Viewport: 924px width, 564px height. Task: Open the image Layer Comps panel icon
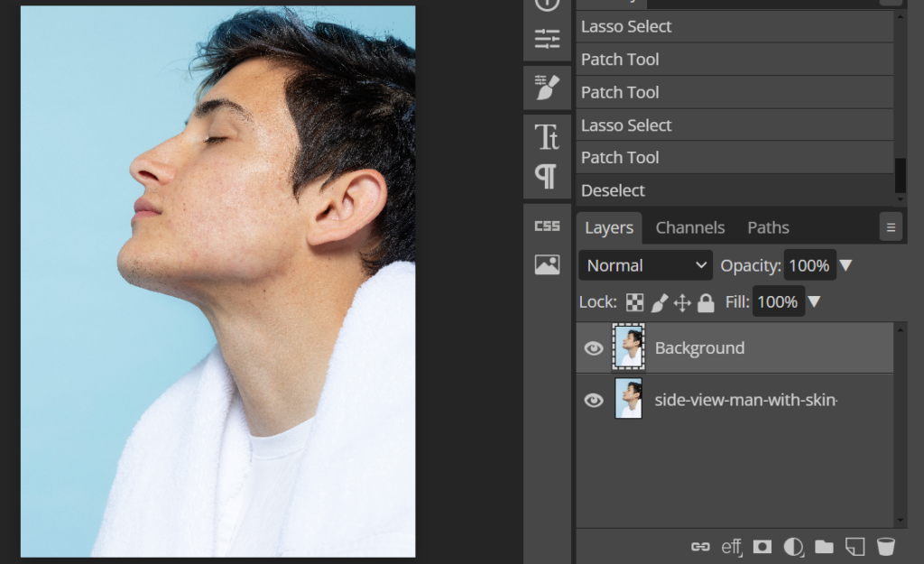pyautogui.click(x=547, y=264)
